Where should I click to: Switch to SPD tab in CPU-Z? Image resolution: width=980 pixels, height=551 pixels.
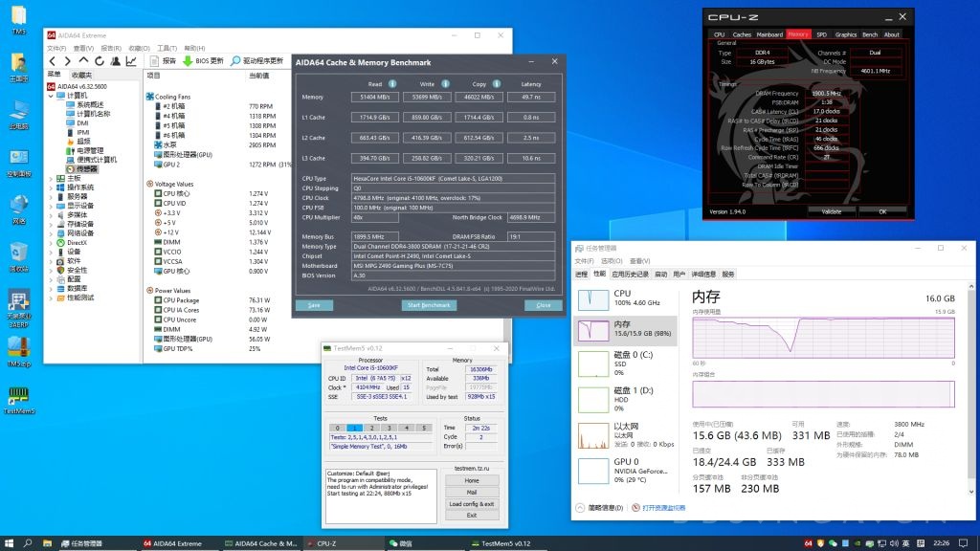[822, 34]
